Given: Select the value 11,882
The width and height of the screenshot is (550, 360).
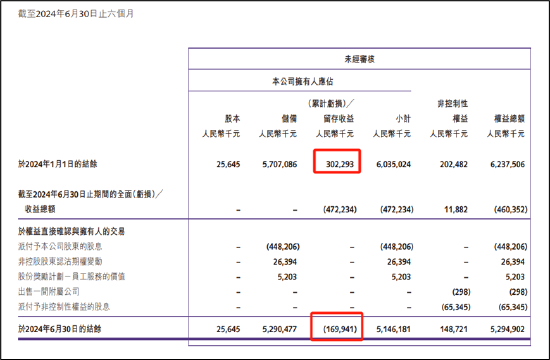Looking at the screenshot, I should coord(456,209).
